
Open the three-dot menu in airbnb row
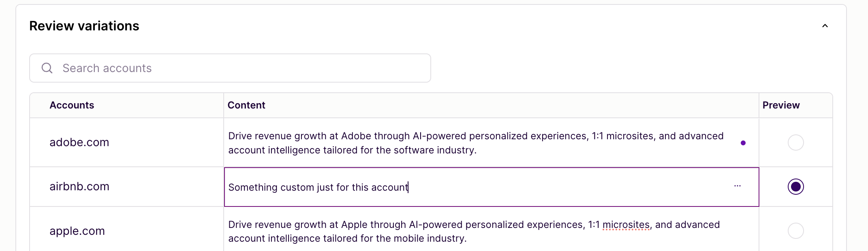tap(737, 186)
